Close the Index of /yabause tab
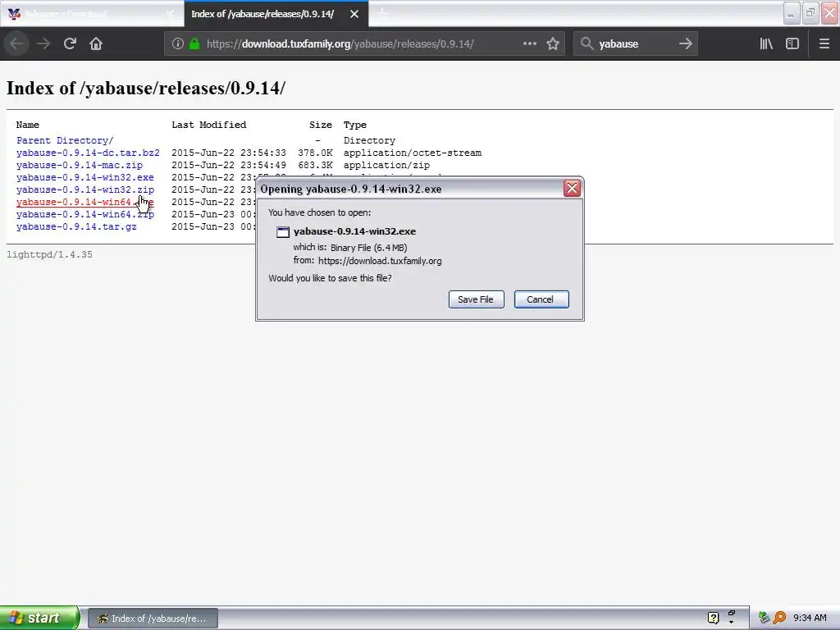840x630 pixels. click(x=354, y=15)
